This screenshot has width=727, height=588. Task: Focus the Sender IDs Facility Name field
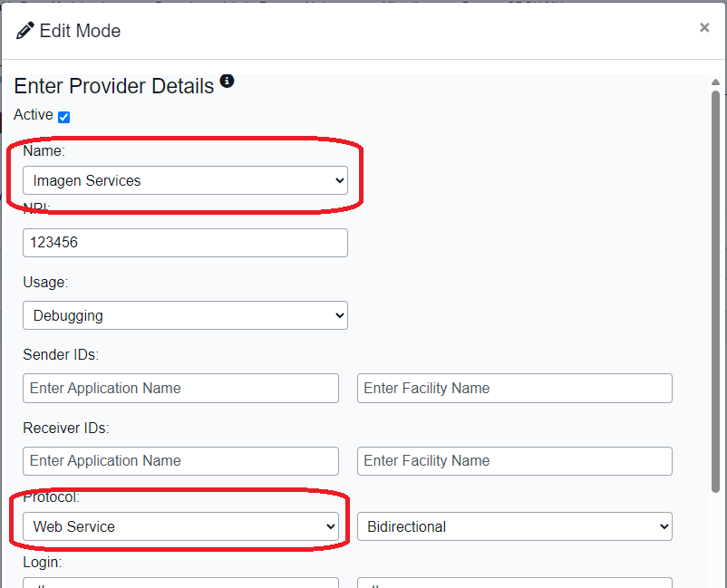515,389
